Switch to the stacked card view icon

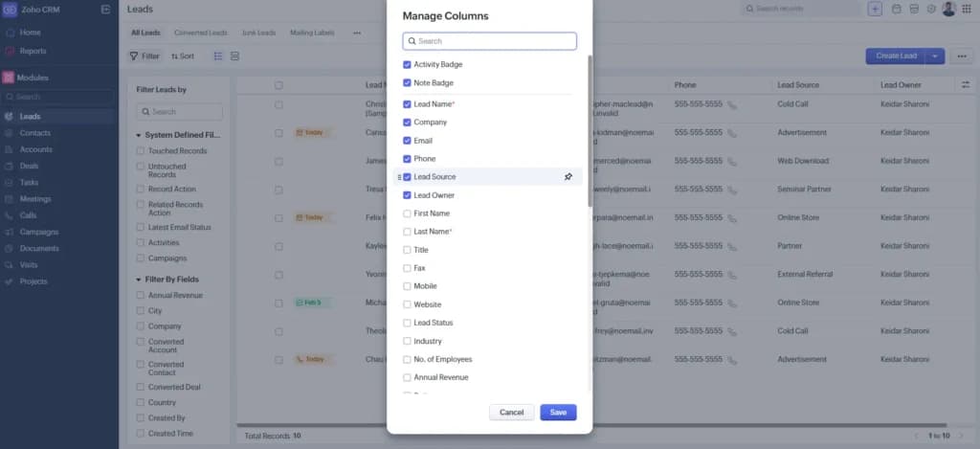point(235,56)
